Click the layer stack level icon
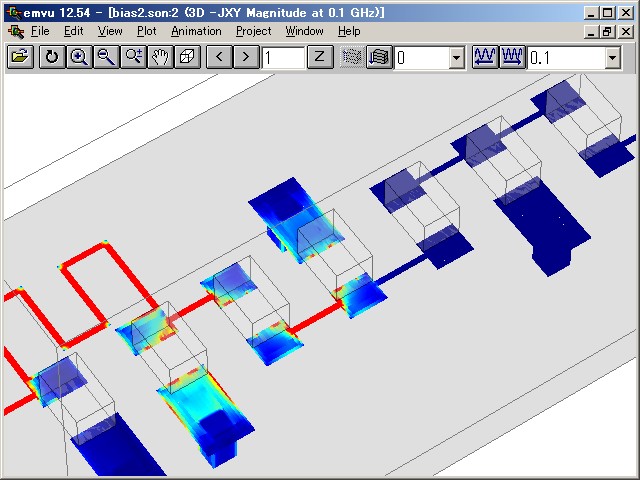This screenshot has width=640, height=480. point(379,57)
